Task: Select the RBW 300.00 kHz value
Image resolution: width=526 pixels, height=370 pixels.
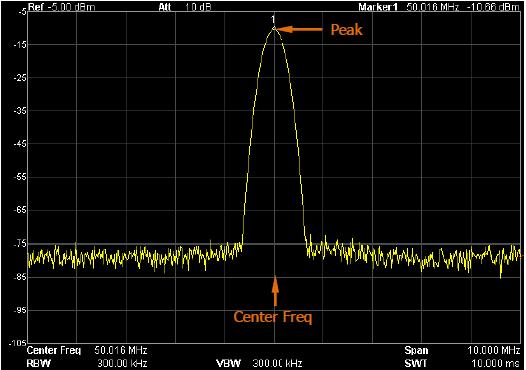Action: click(x=122, y=363)
